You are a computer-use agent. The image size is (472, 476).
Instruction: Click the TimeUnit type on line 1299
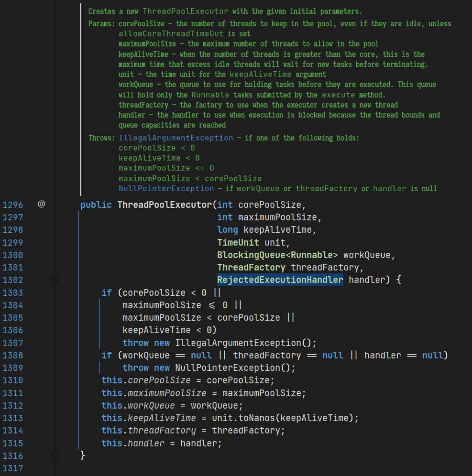click(238, 242)
